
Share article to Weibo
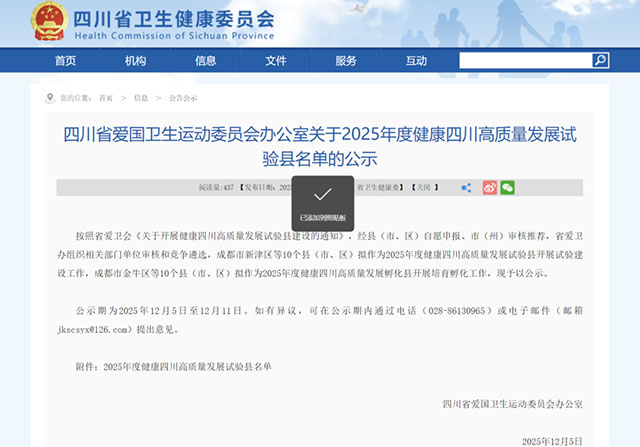489,187
